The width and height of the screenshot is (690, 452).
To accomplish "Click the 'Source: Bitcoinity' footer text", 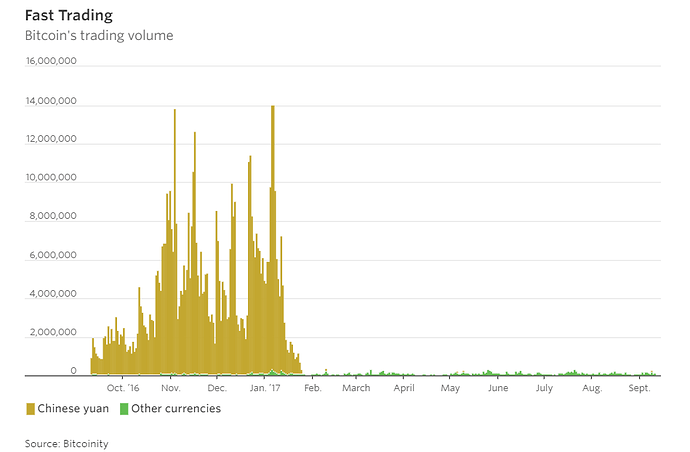I will [x=66, y=444].
